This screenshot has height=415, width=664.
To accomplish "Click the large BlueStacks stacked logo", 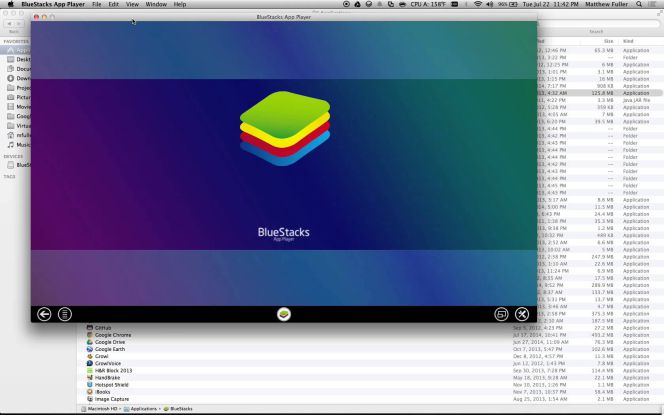I will coord(285,128).
